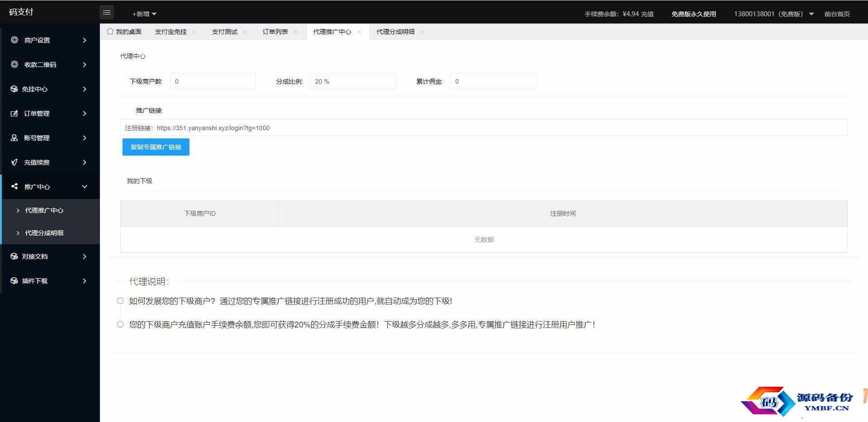868x422 pixels.
Task: Expand 账号管理 chevron
Action: (x=85, y=138)
